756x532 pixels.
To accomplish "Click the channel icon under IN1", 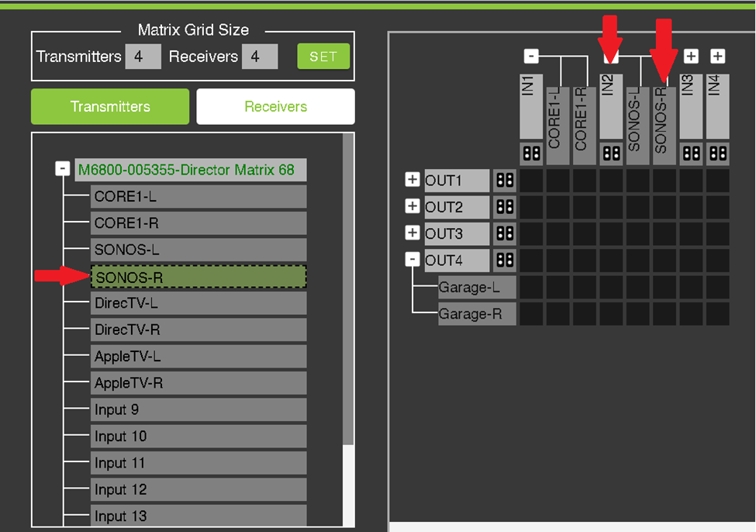I will 531,153.
